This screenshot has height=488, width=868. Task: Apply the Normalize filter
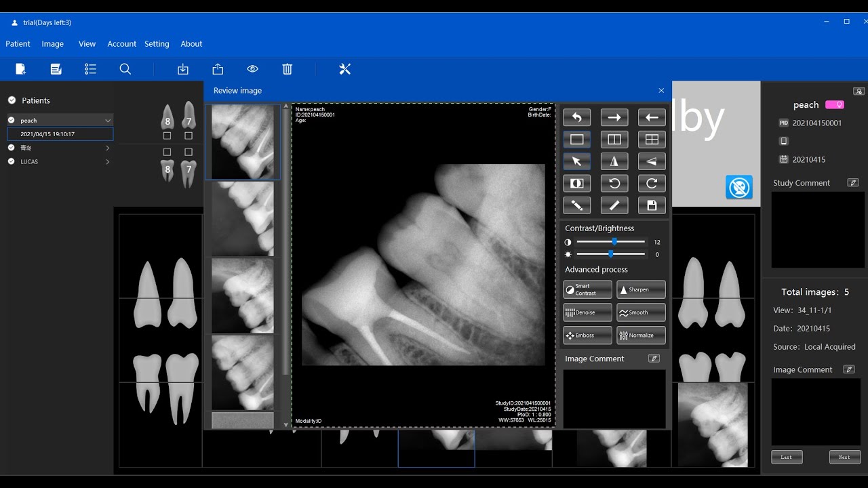[641, 335]
